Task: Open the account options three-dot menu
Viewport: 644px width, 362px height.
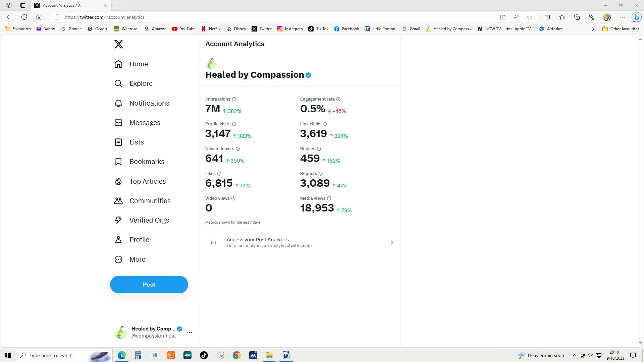Action: [190, 332]
